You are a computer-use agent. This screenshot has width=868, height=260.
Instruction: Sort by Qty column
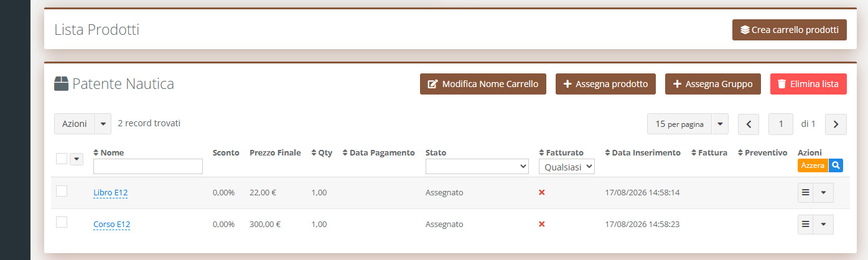(x=322, y=152)
